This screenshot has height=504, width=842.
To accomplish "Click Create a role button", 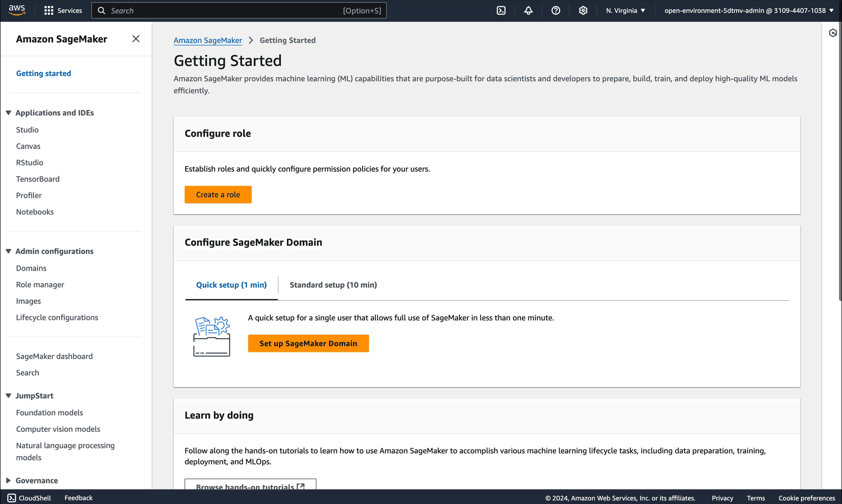I will [218, 194].
